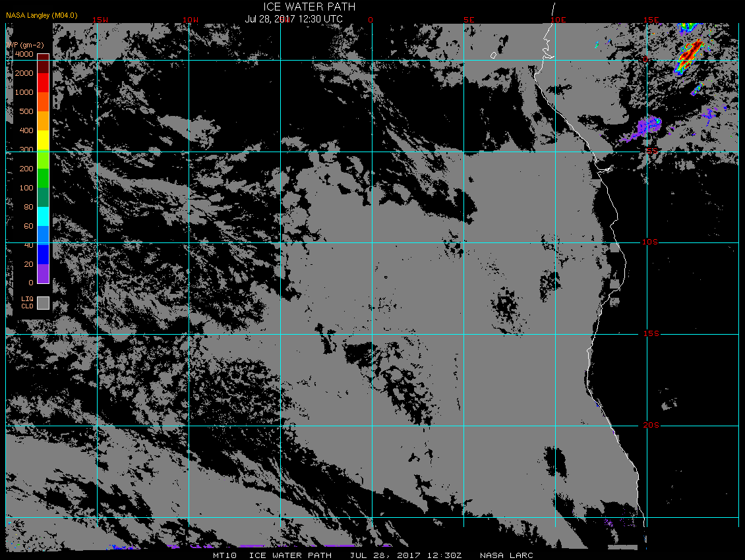Click the dark maroon 2000–4000 legend swatch

(x=44, y=64)
